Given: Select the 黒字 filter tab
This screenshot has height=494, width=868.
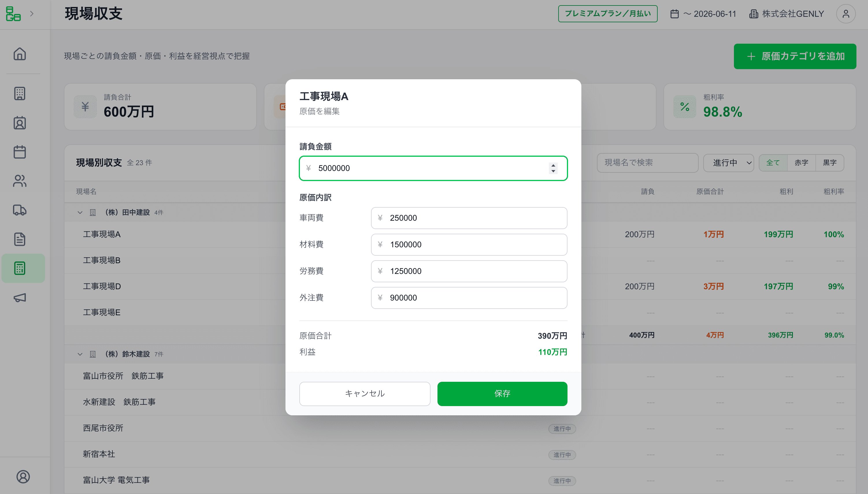Looking at the screenshot, I should point(830,163).
